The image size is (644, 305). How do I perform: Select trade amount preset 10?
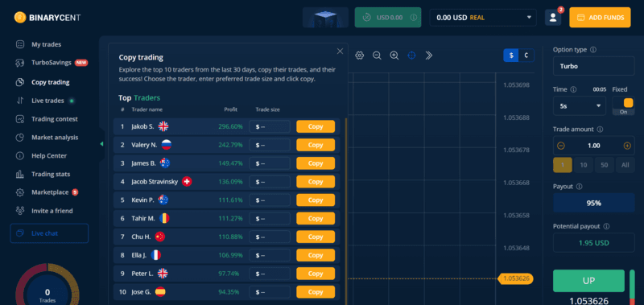pyautogui.click(x=583, y=165)
